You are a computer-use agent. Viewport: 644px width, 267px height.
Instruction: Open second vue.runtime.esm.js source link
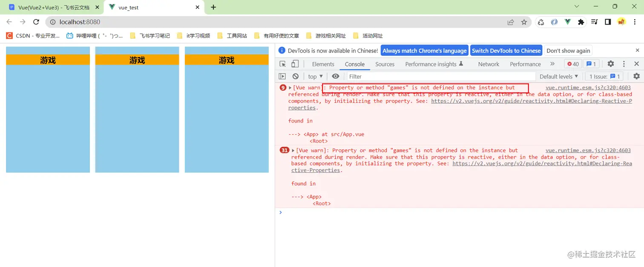pyautogui.click(x=588, y=150)
